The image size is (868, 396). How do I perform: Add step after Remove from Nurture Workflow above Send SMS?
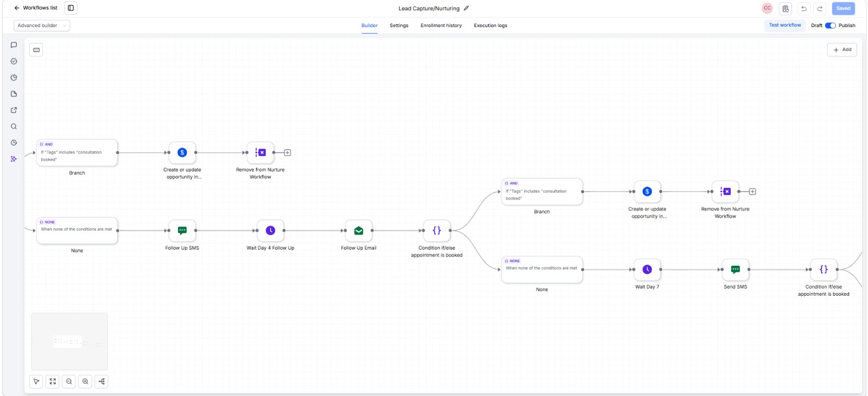tap(752, 191)
